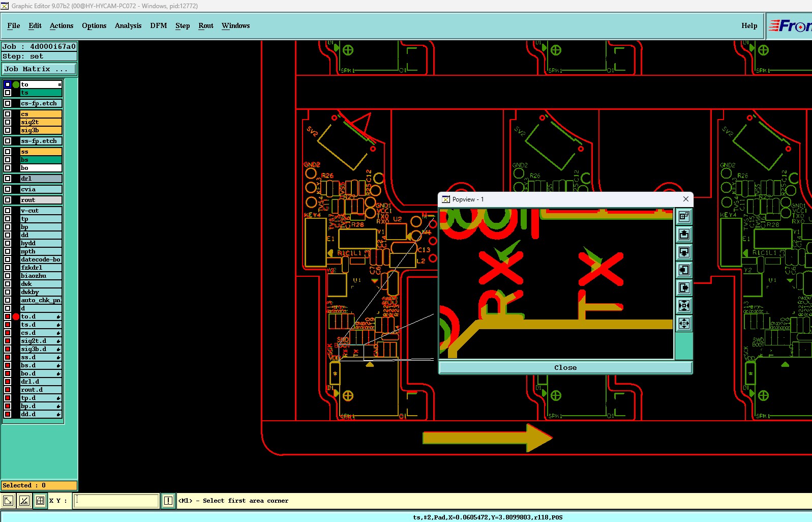Select the bo layer name
812x522 pixels.
[x=41, y=168]
